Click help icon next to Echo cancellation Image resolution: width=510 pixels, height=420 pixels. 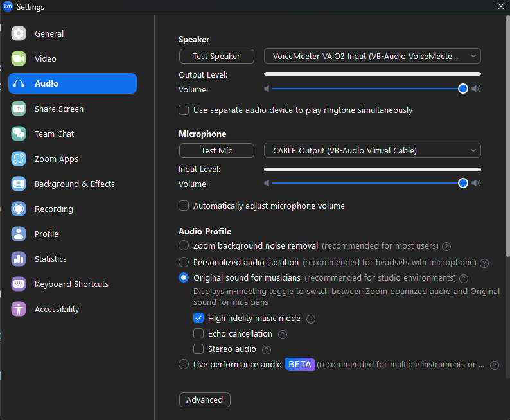pyautogui.click(x=283, y=334)
